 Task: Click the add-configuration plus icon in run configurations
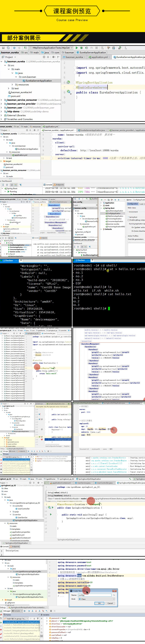tap(102, 200)
